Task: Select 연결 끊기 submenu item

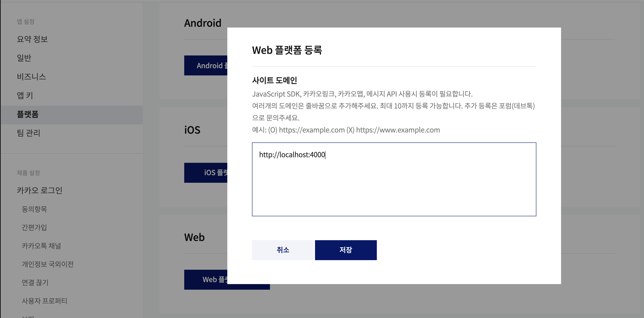Action: (x=35, y=282)
